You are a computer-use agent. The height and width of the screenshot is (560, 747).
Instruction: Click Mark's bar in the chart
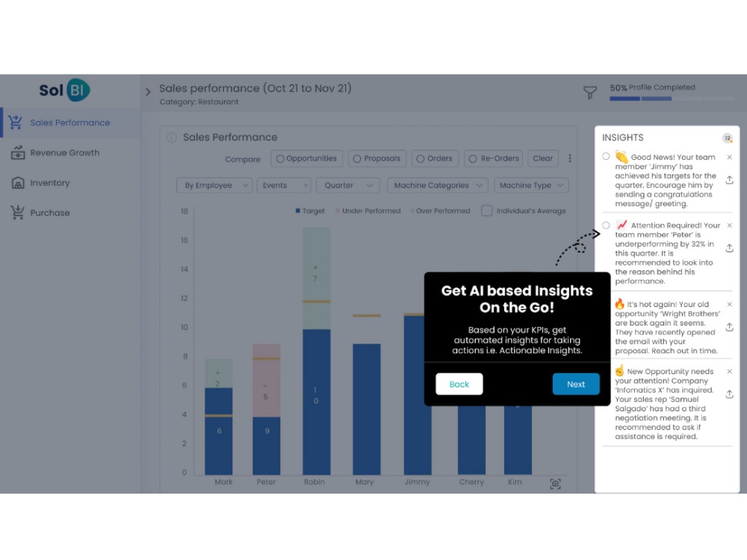219,417
